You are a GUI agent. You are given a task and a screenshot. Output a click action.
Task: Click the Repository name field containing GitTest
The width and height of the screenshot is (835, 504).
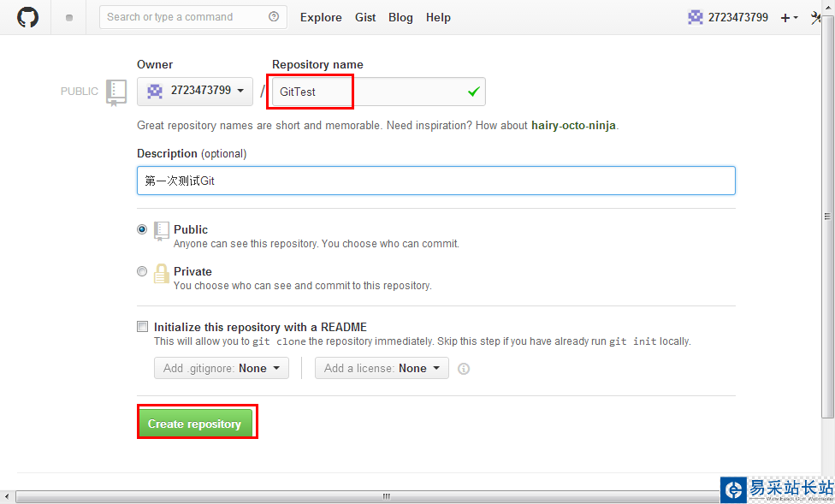pos(379,92)
